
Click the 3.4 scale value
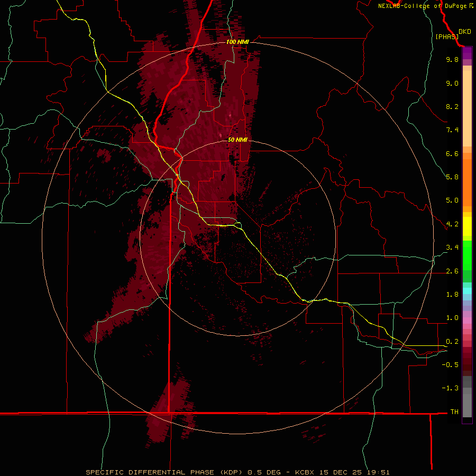pyautogui.click(x=452, y=248)
